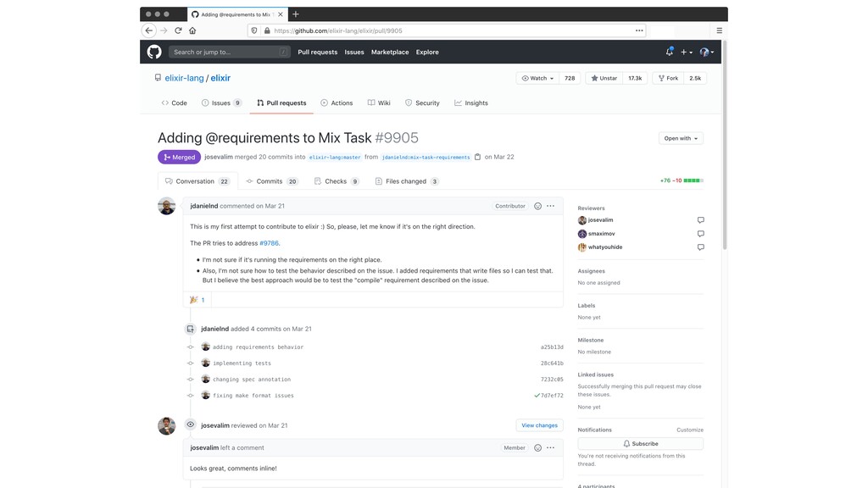Open the browser hamburger menu

tap(719, 30)
